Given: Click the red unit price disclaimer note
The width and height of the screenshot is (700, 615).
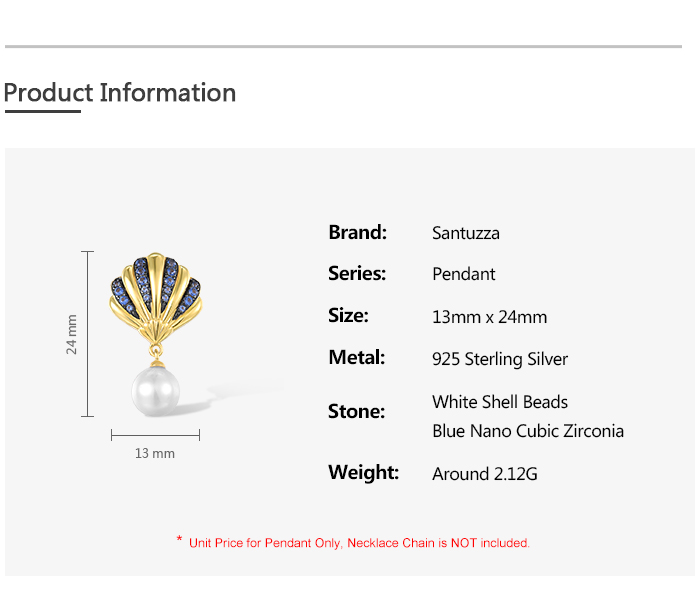Looking at the screenshot, I should (x=358, y=543).
